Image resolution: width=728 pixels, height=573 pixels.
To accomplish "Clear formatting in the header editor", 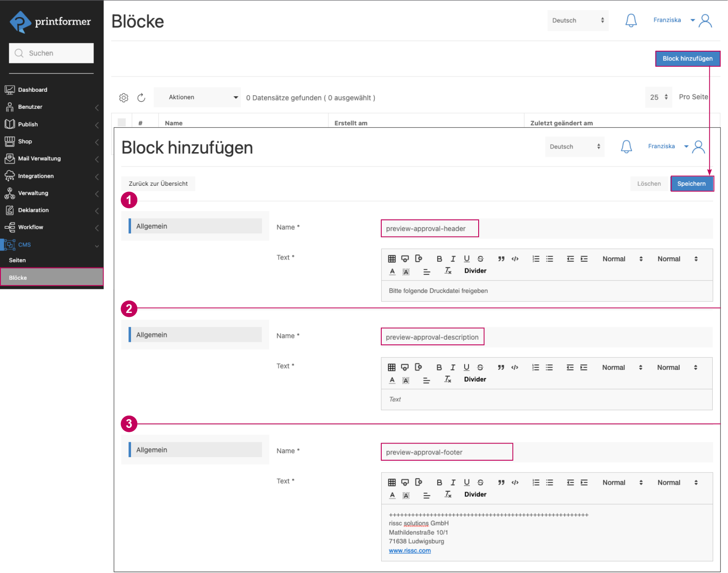I will click(x=447, y=271).
